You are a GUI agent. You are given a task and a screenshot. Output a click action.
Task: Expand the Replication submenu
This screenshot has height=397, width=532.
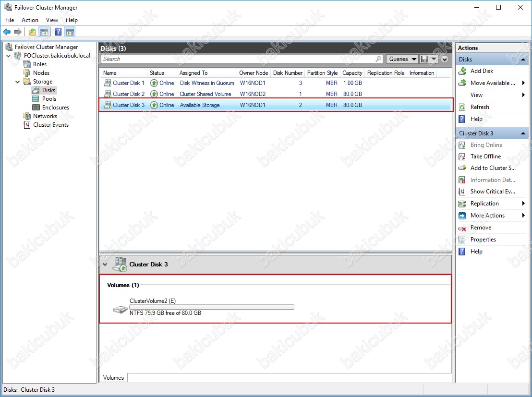pyautogui.click(x=523, y=203)
